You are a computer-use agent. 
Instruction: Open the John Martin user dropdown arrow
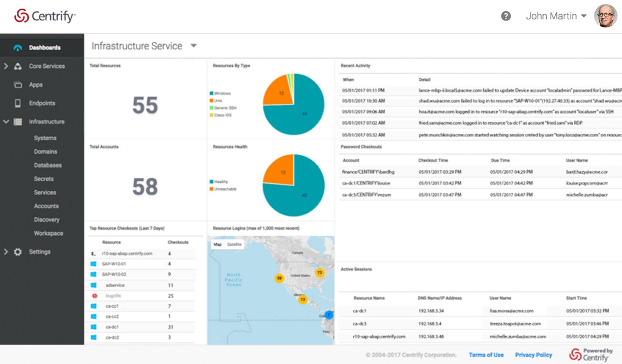pyautogui.click(x=584, y=16)
